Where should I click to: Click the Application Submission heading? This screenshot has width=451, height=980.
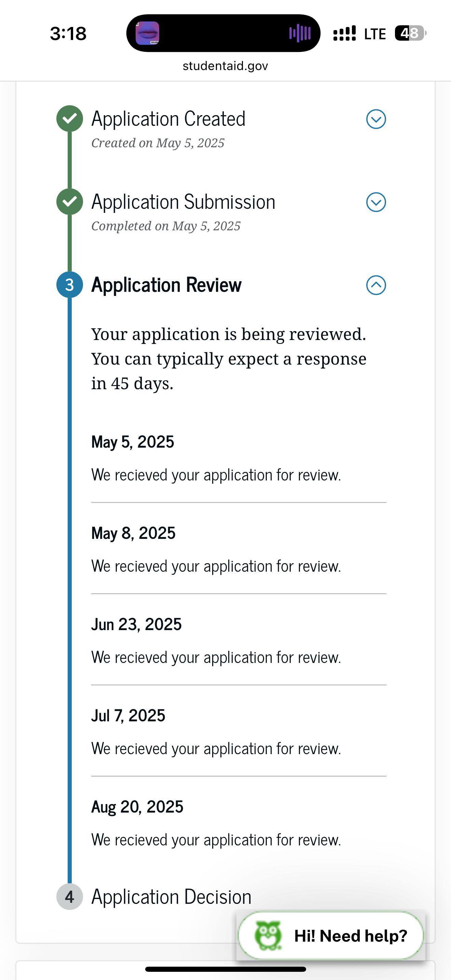[x=183, y=202]
